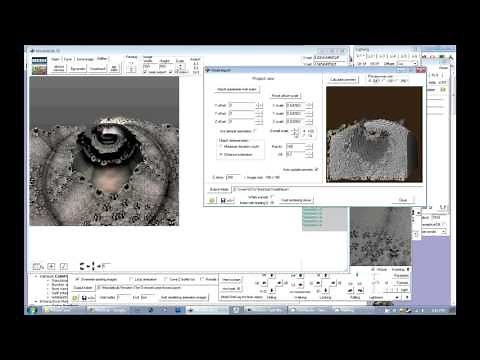Click Voxelstack button in main toolbar
Image resolution: width=480 pixels, height=360 pixels.
tap(98, 68)
